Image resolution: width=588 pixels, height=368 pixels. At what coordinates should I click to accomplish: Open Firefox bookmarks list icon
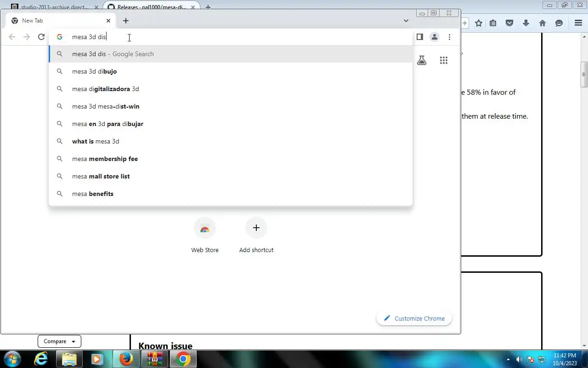[493, 23]
